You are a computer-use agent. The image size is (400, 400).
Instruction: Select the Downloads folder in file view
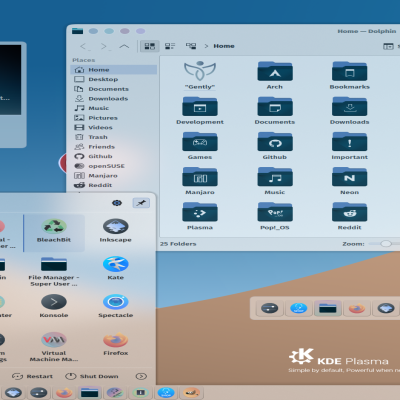[350, 106]
